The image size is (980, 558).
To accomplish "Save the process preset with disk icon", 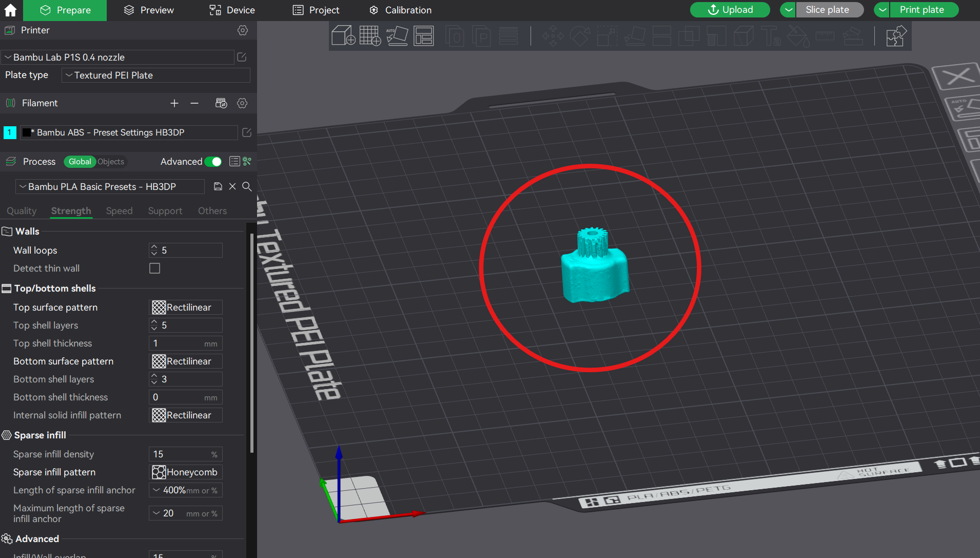I will (218, 186).
